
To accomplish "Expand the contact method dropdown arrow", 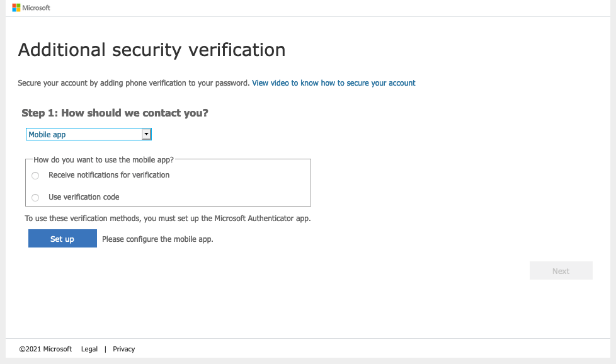I will (x=146, y=134).
